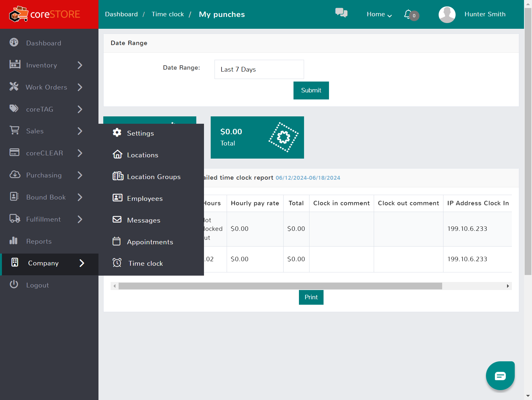The height and width of the screenshot is (400, 532).
Task: Click the Inventory icon in sidebar
Action: point(15,64)
